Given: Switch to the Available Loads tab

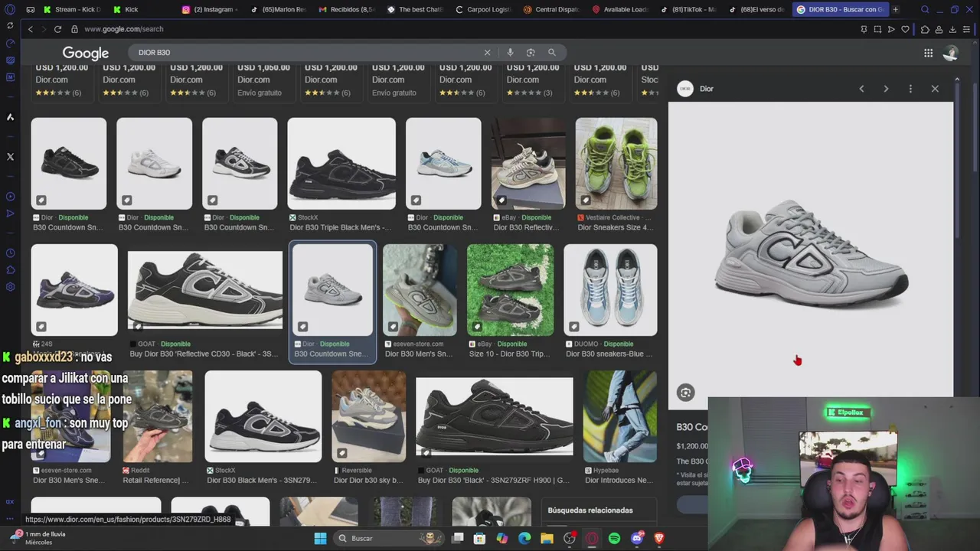Looking at the screenshot, I should click(621, 10).
